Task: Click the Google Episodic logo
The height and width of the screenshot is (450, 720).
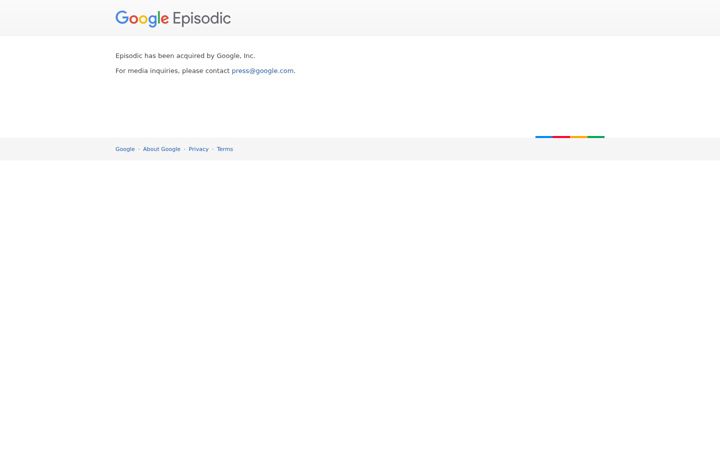Action: pos(173,19)
